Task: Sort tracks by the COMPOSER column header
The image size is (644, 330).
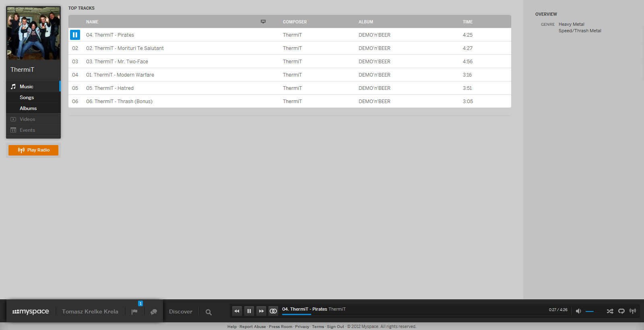Action: 295,22
